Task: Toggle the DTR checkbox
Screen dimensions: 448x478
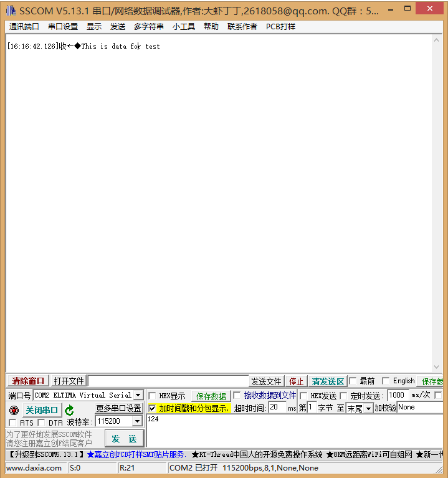Action: click(41, 423)
